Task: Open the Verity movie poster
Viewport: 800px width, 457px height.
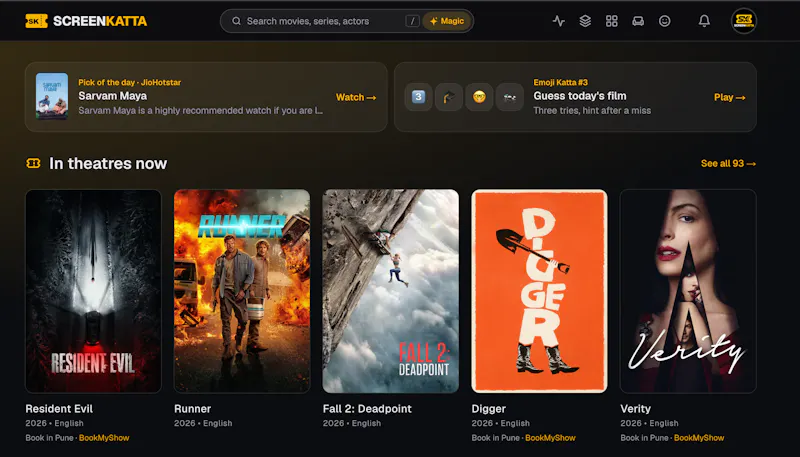Action: point(688,291)
